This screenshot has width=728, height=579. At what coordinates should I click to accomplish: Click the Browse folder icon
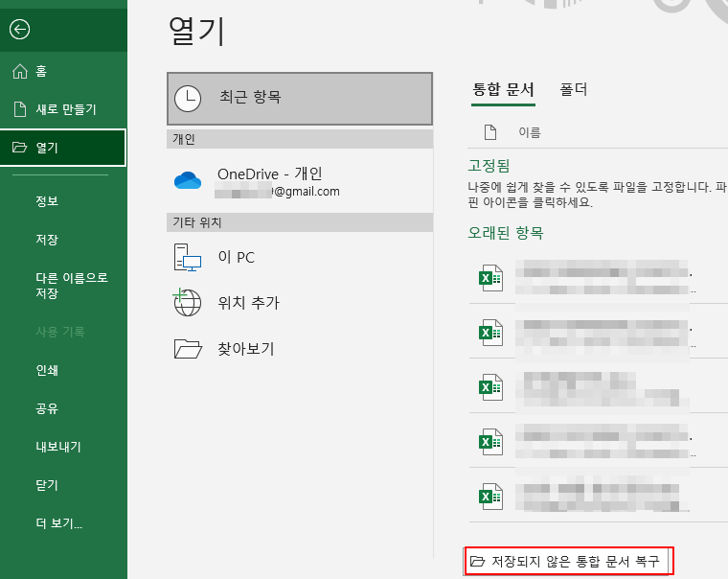point(188,349)
